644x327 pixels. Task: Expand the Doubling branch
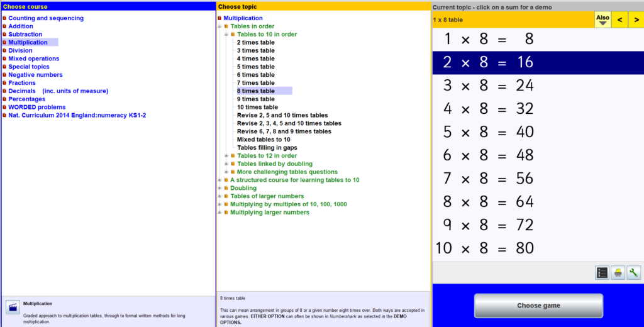coord(219,188)
